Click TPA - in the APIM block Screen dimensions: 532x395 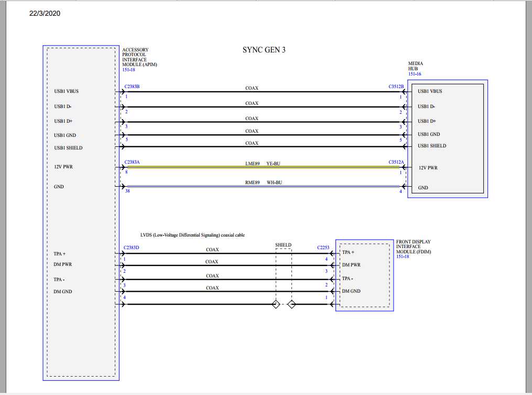59,280
